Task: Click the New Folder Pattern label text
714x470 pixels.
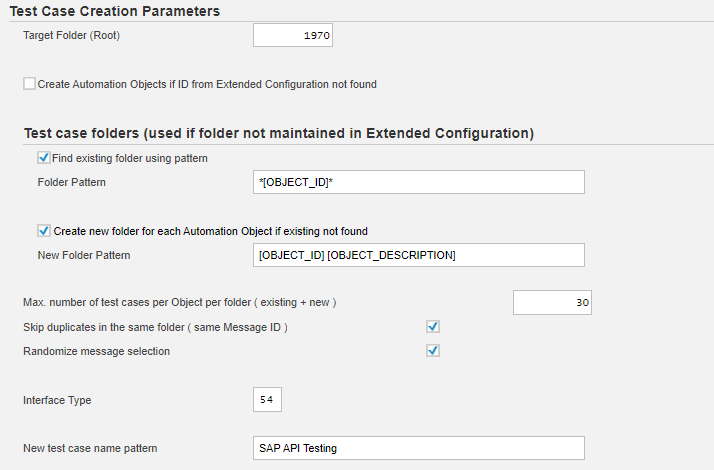Action: (x=83, y=255)
